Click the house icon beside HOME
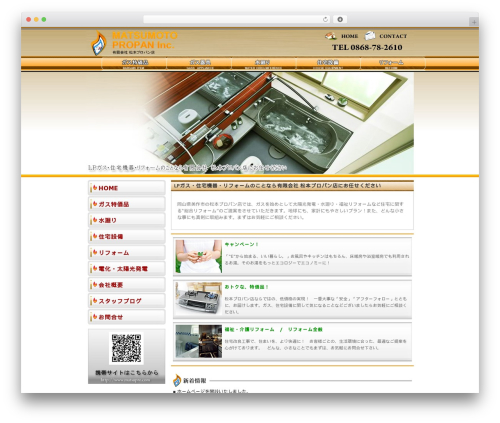Viewport: 500px width, 423px height. point(331,36)
